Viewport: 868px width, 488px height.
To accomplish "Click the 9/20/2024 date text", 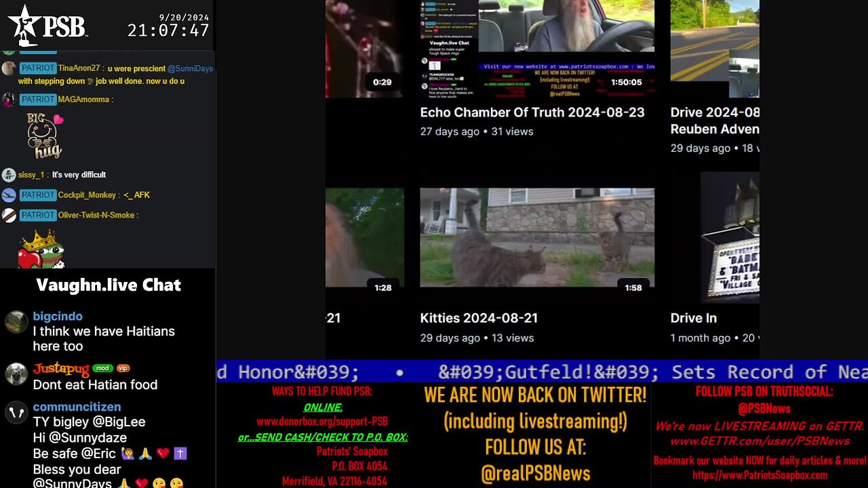I will tap(184, 17).
